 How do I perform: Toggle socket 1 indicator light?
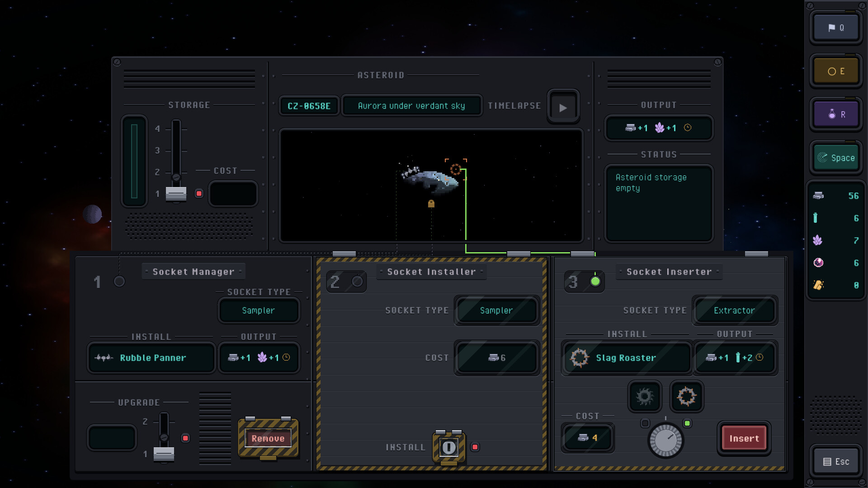point(119,282)
